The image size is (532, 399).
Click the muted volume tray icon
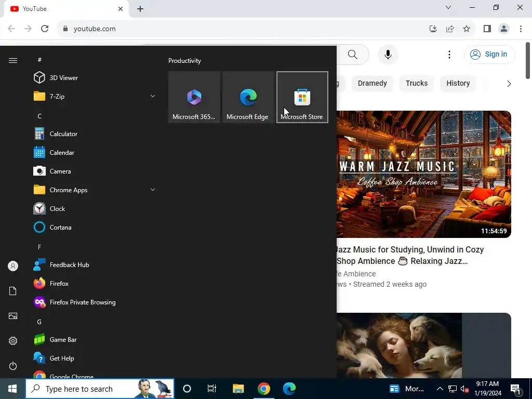pyautogui.click(x=465, y=389)
